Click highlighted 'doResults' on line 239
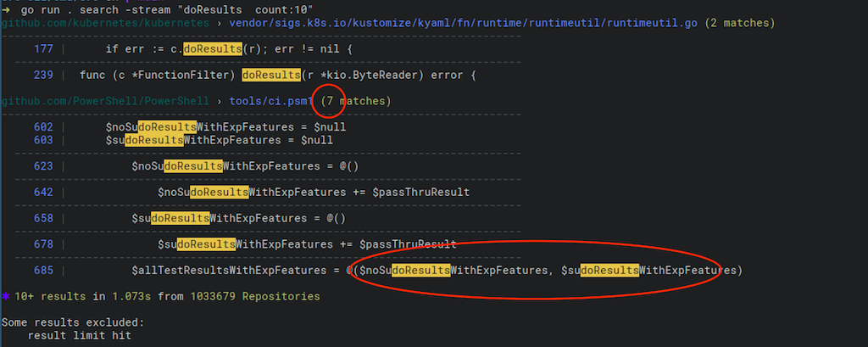868x347 pixels. (x=271, y=76)
